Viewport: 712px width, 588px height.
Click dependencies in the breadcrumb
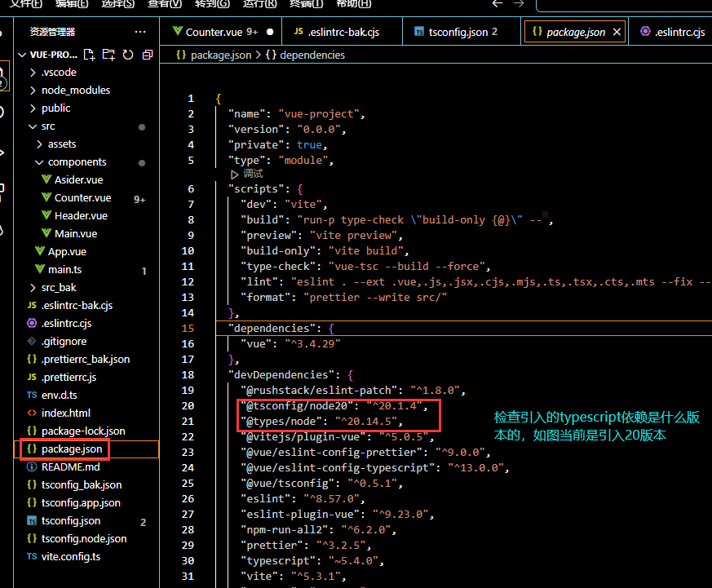[312, 55]
